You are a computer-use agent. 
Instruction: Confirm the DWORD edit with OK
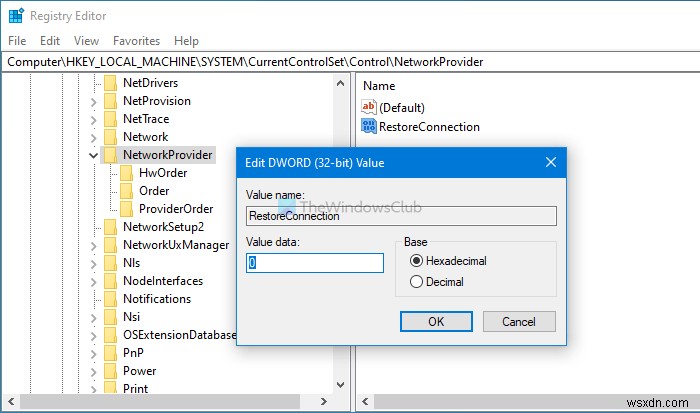point(436,322)
